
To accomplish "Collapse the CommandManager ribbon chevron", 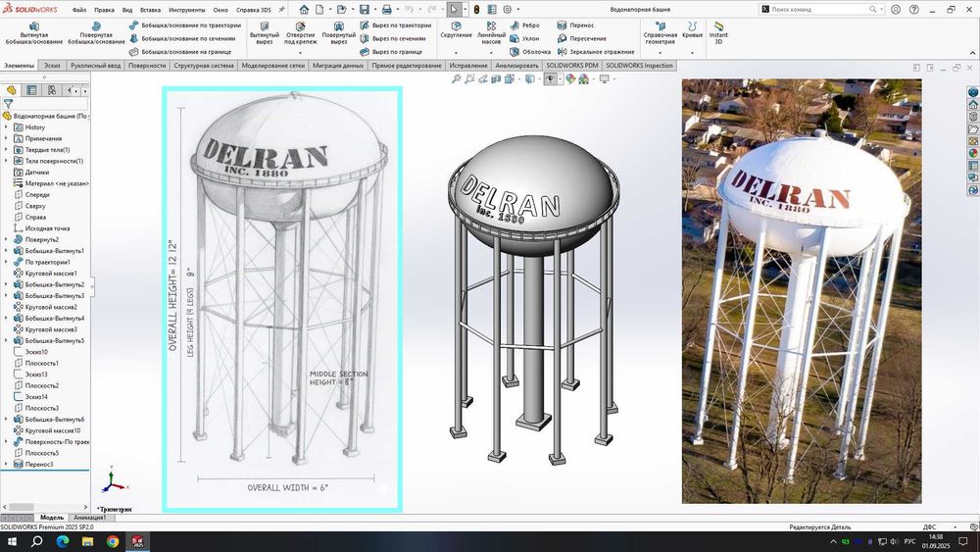I will 972,53.
